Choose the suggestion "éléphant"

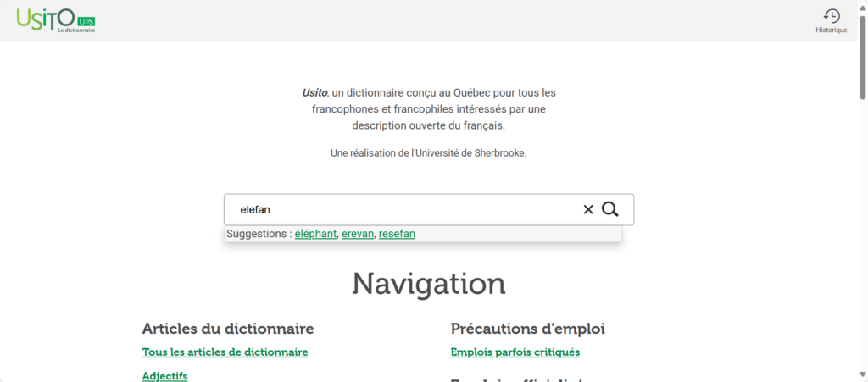pyautogui.click(x=315, y=234)
